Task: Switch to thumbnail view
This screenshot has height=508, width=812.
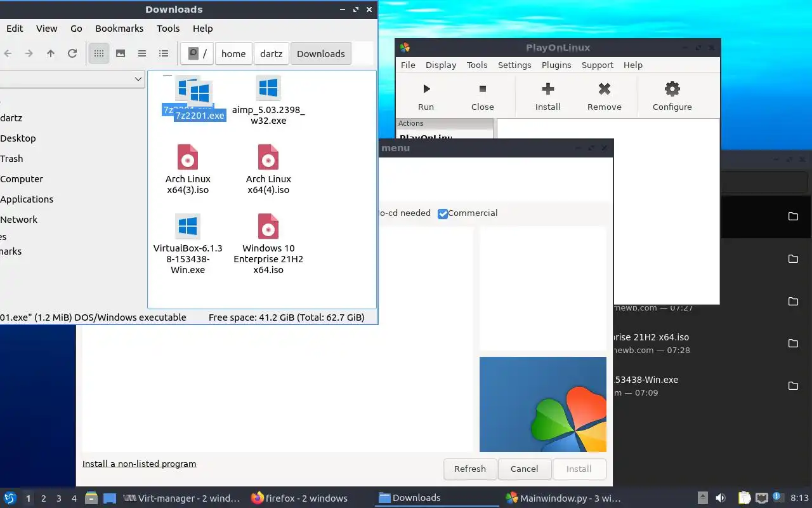Action: coord(121,54)
